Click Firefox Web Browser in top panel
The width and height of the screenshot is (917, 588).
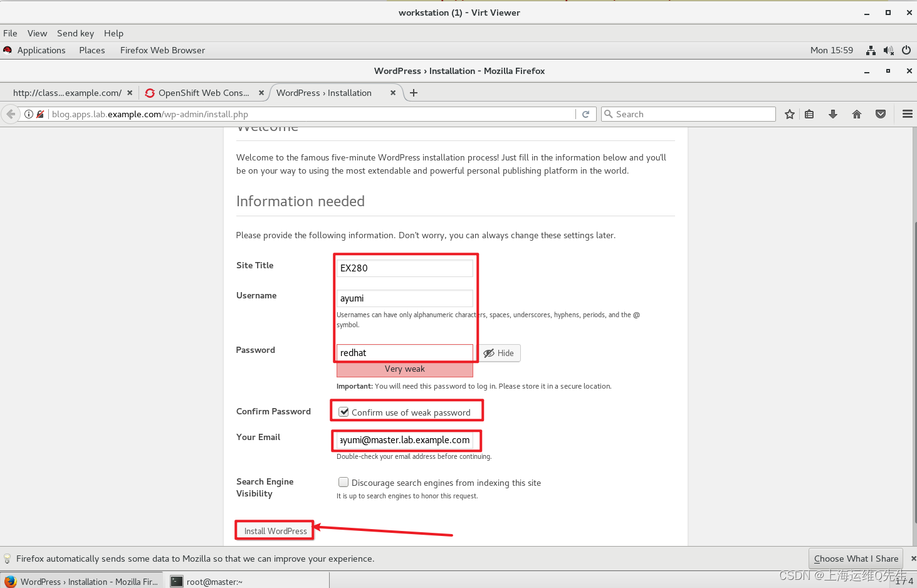pos(162,50)
